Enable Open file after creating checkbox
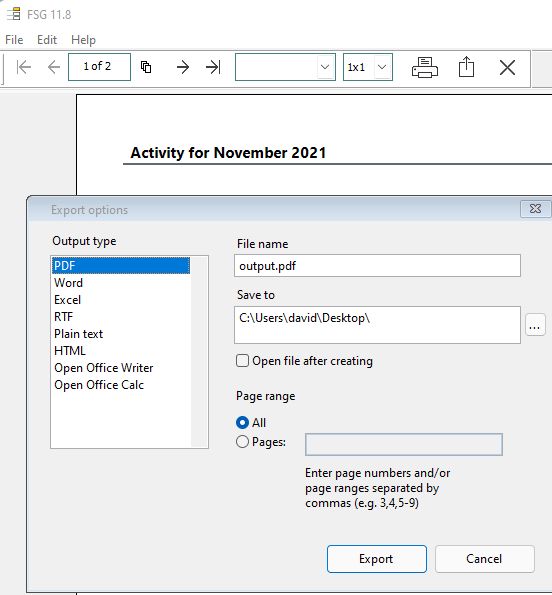This screenshot has height=595, width=552. pos(242,360)
